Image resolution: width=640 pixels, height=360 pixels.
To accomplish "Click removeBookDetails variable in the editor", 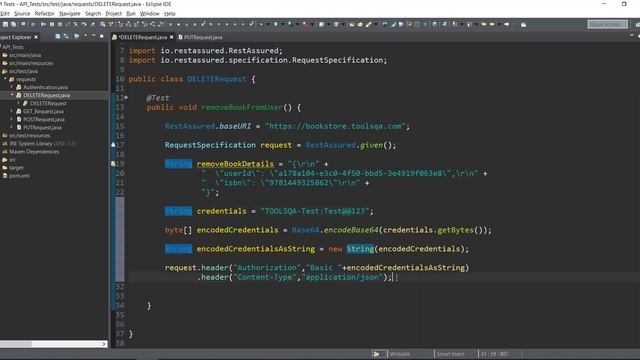I will [x=235, y=164].
